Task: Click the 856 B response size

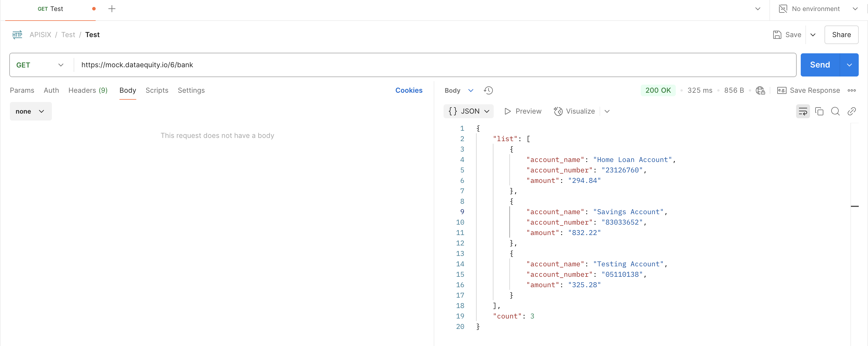Action: pos(734,90)
